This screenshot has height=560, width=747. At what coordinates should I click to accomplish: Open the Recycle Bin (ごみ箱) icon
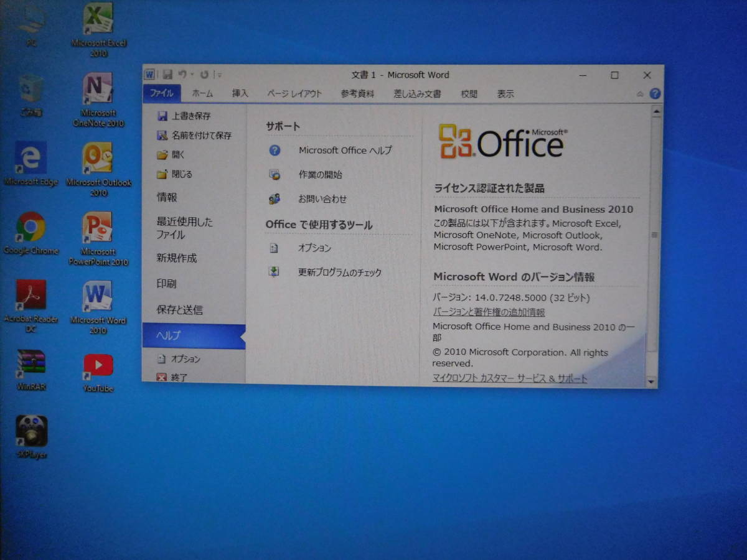click(31, 96)
